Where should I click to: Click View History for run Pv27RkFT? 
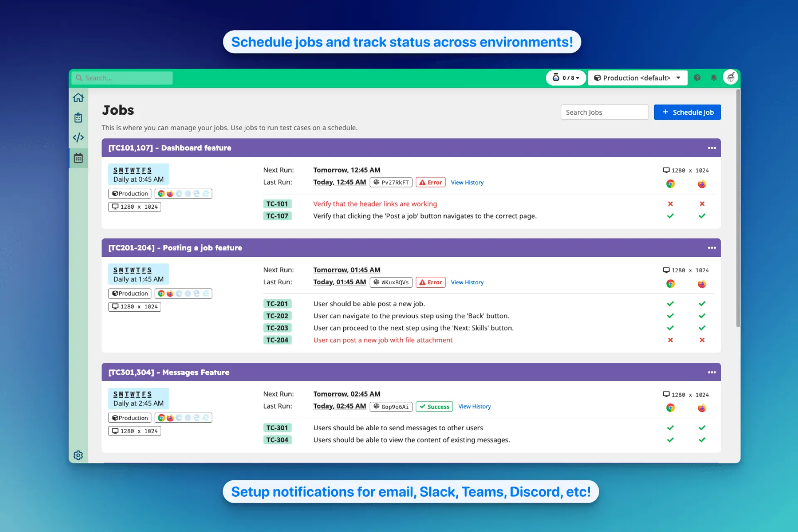coord(467,182)
